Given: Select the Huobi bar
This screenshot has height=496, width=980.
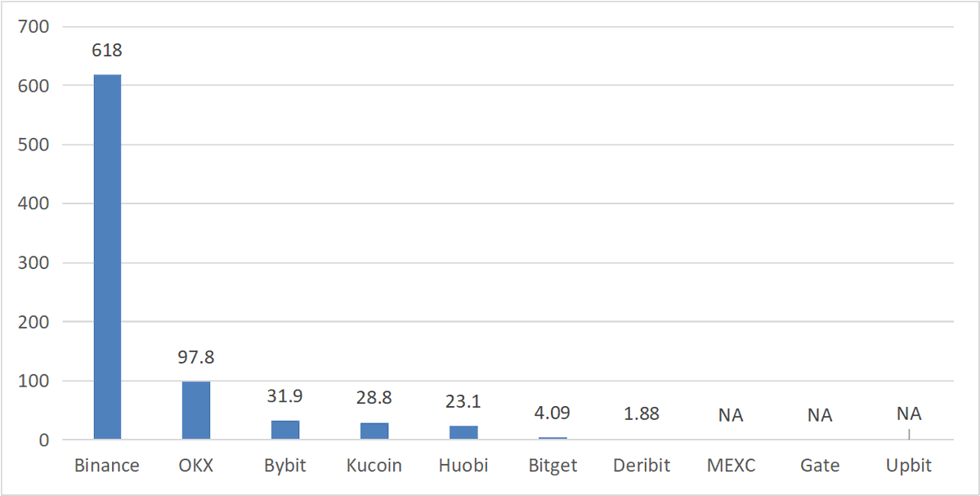Looking at the screenshot, I should (463, 432).
